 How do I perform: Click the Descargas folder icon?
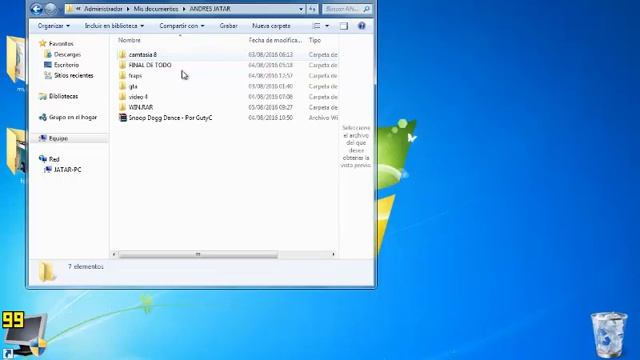click(48, 54)
